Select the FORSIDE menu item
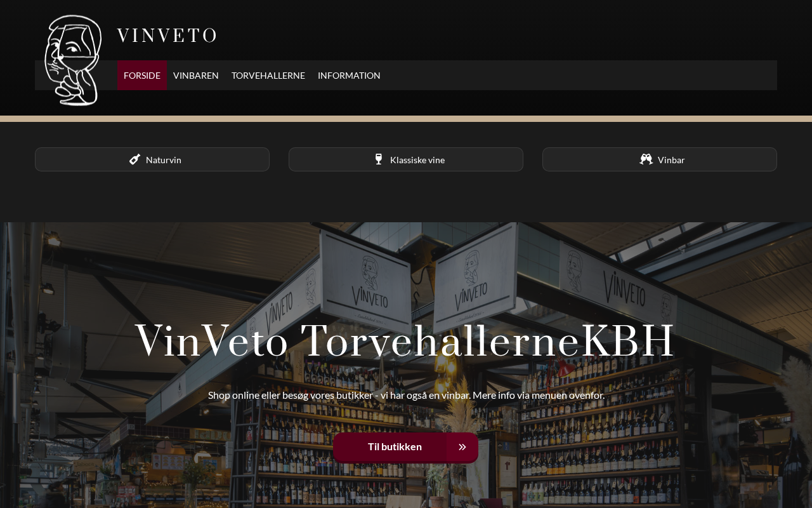This screenshot has width=812, height=508. click(142, 76)
